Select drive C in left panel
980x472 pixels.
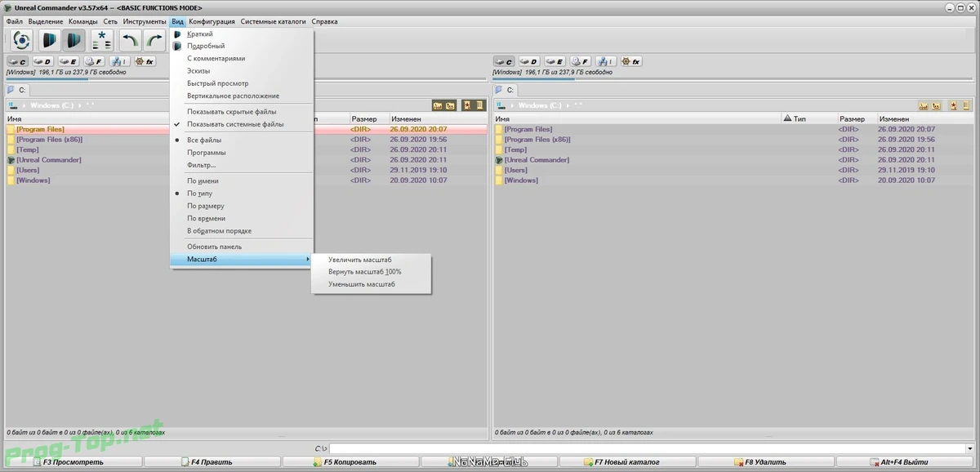[x=19, y=61]
